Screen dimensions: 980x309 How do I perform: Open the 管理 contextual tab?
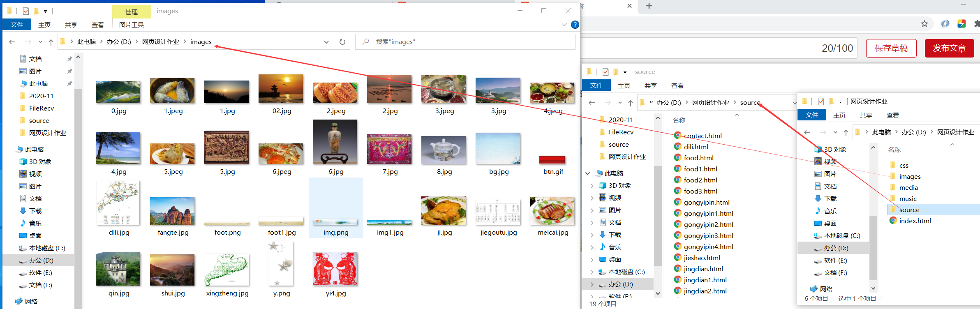(x=132, y=12)
